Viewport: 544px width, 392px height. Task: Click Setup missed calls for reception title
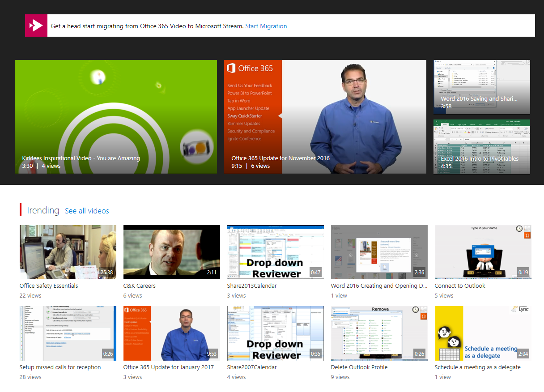(60, 367)
